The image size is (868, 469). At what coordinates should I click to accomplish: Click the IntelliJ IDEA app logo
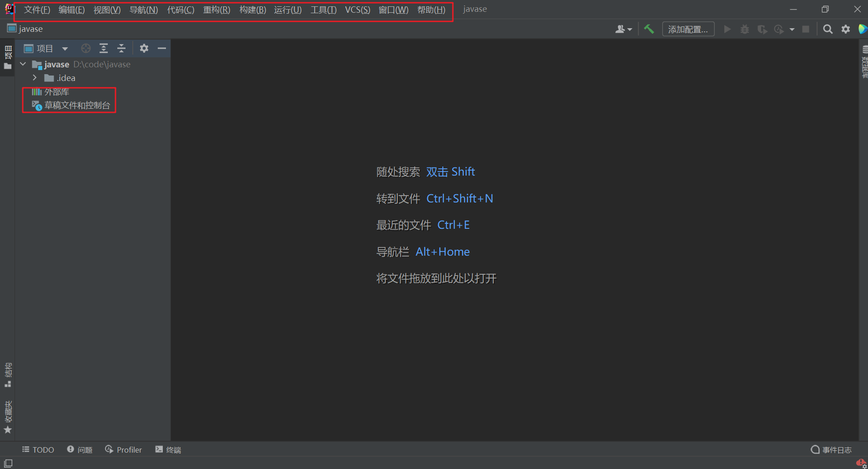point(9,9)
